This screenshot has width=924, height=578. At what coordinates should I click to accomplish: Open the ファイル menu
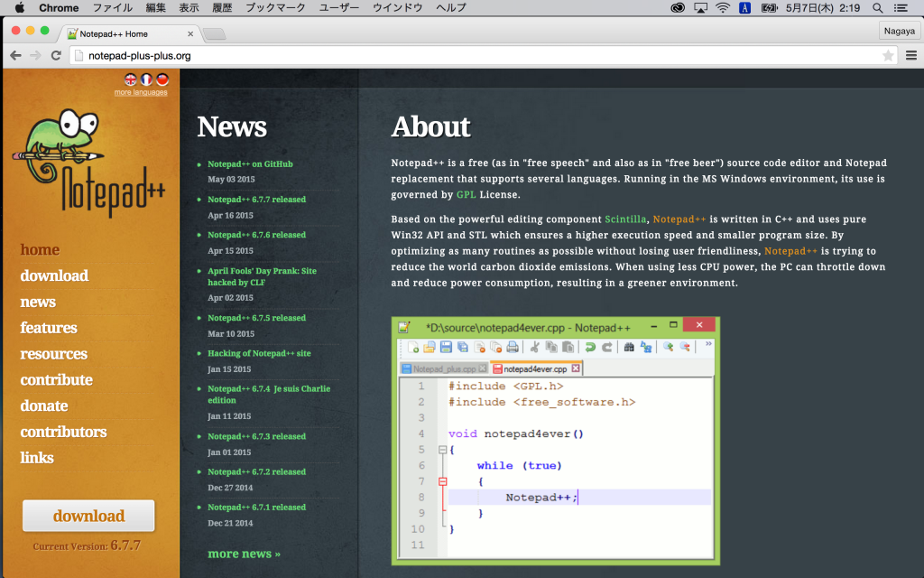tap(113, 7)
